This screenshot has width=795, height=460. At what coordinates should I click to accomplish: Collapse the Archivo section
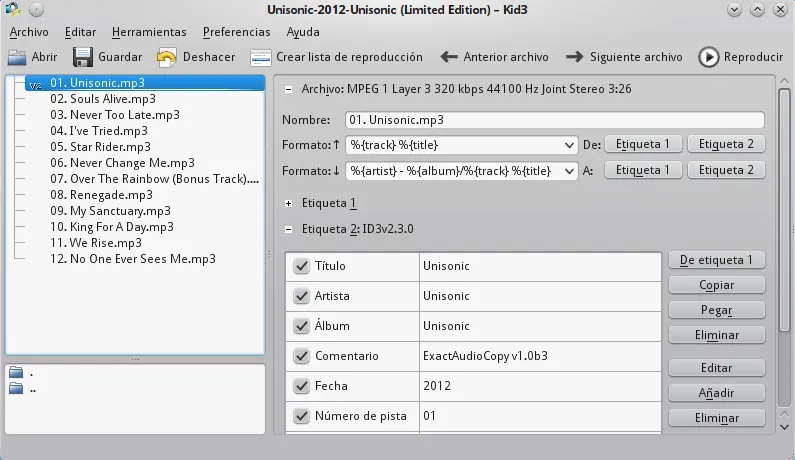point(288,89)
